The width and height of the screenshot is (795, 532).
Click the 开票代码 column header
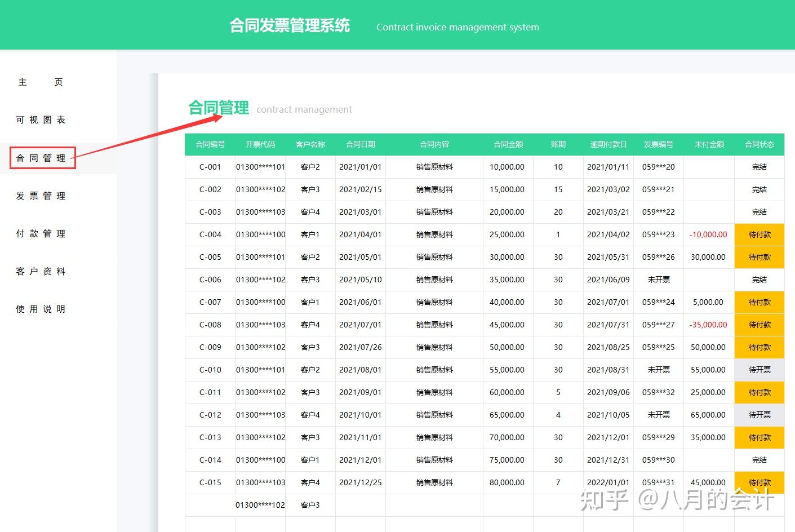pyautogui.click(x=260, y=144)
